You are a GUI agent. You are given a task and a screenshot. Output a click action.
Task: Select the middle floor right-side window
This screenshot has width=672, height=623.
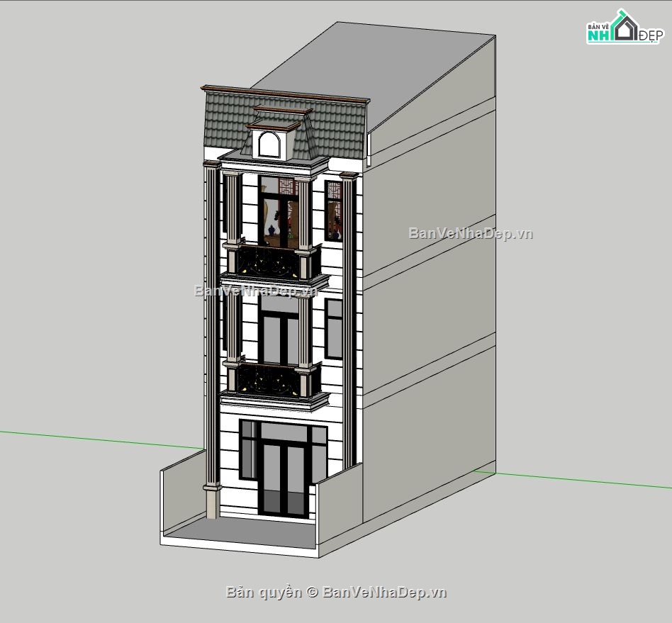(333, 327)
